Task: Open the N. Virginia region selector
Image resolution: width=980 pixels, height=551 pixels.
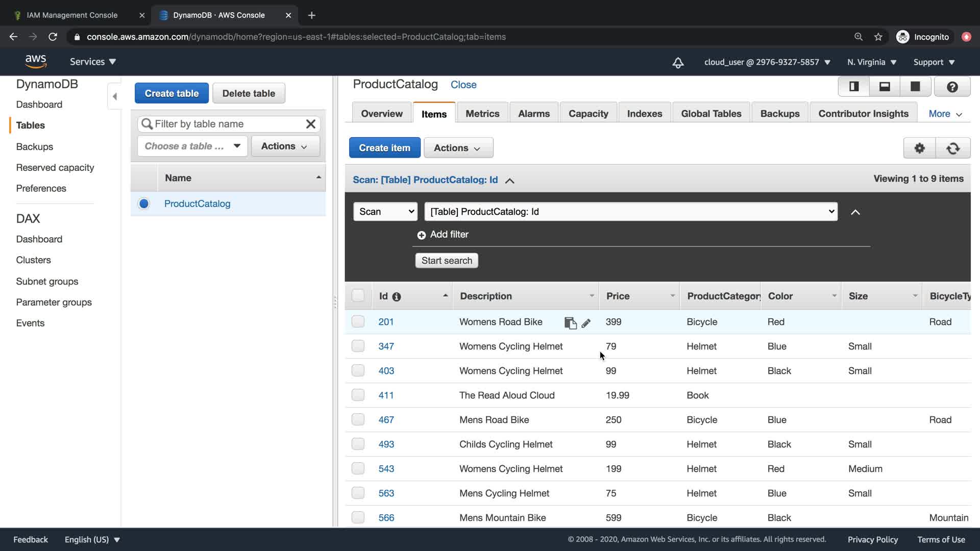Action: (872, 62)
